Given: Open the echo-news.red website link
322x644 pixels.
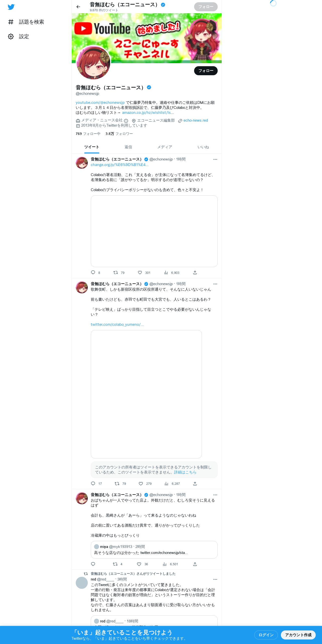Looking at the screenshot, I should (196, 120).
